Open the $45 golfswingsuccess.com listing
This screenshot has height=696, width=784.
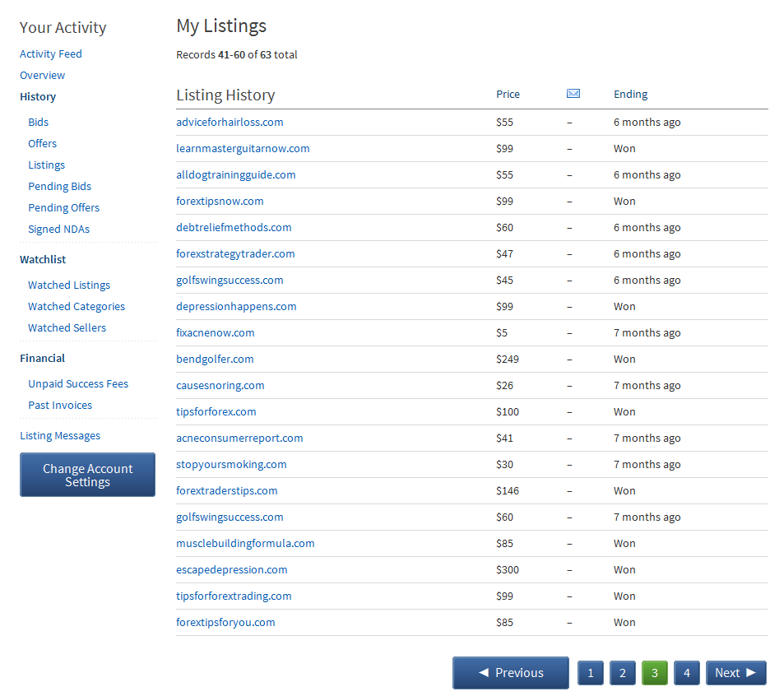coord(230,281)
